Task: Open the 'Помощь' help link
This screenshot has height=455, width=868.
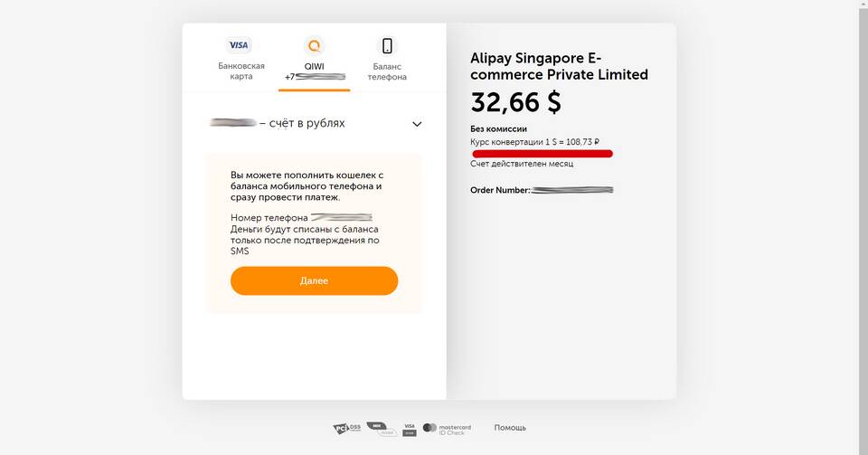Action: (x=510, y=428)
